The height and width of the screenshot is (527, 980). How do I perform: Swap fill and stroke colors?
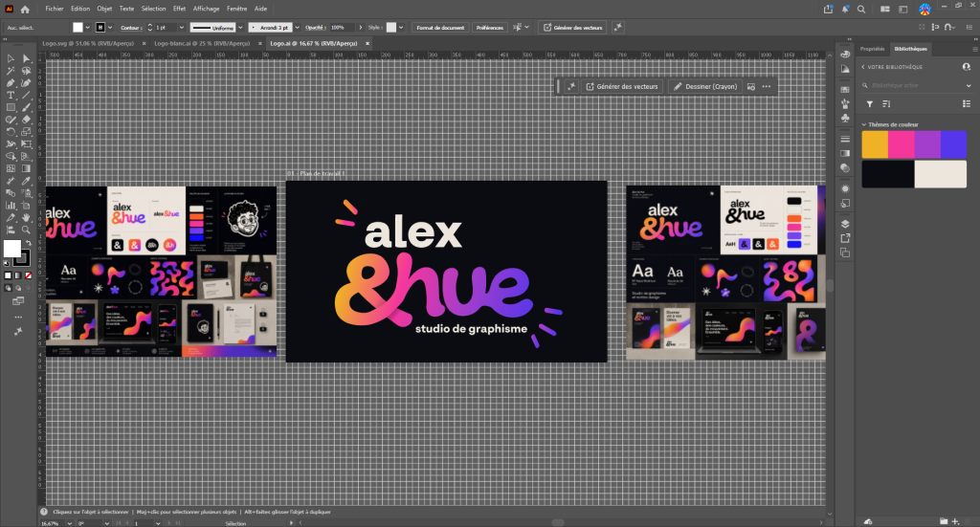(x=28, y=243)
